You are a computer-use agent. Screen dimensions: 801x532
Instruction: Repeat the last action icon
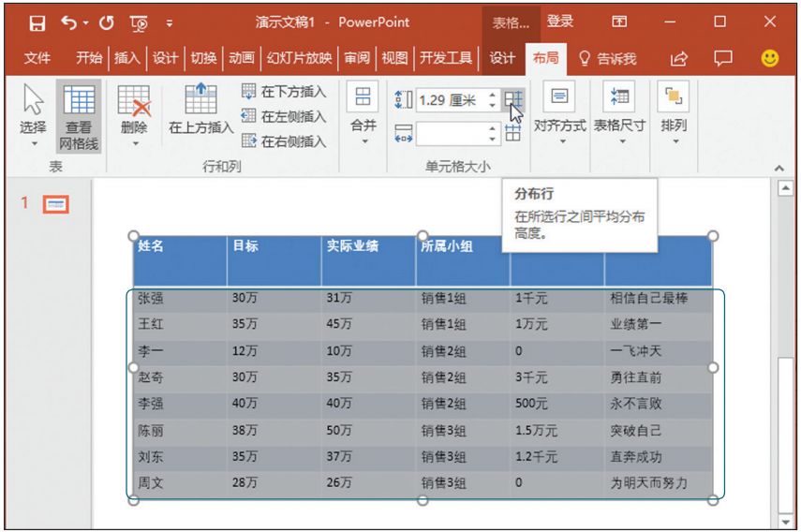click(x=106, y=22)
